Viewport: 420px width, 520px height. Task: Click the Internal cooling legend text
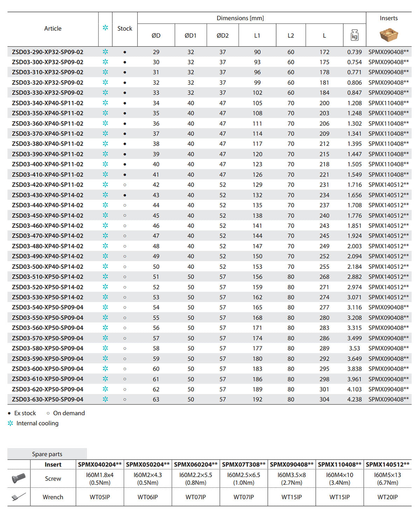(37, 423)
